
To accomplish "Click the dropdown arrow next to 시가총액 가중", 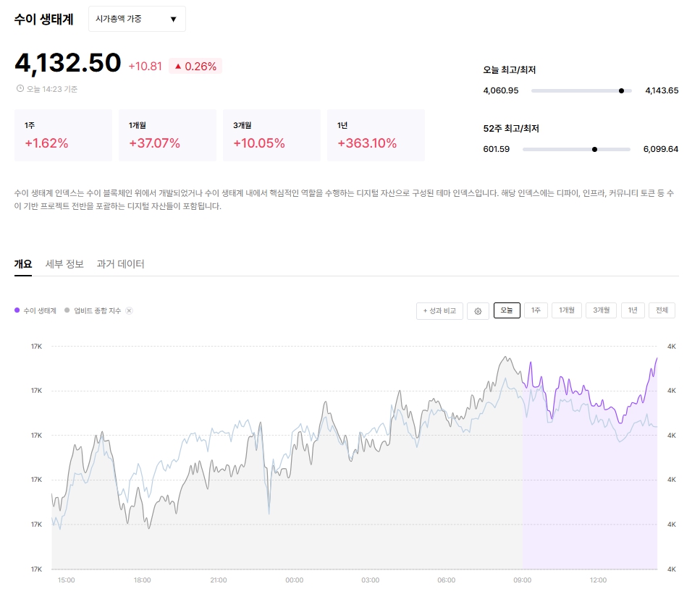I will pyautogui.click(x=174, y=20).
